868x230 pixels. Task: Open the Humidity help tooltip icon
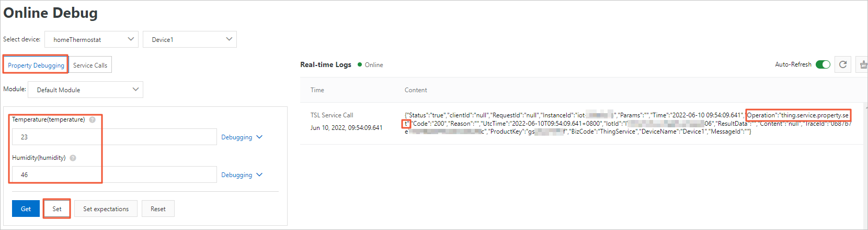click(73, 158)
